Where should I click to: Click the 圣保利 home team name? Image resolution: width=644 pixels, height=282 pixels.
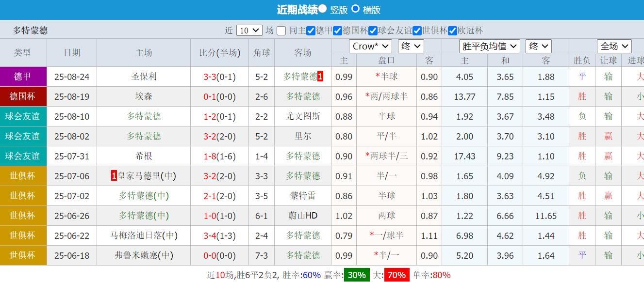tap(144, 76)
